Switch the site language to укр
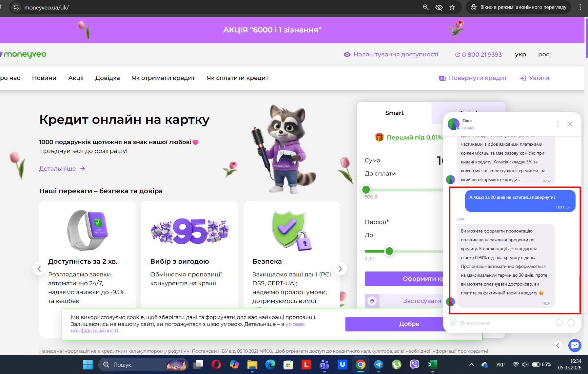 point(520,54)
